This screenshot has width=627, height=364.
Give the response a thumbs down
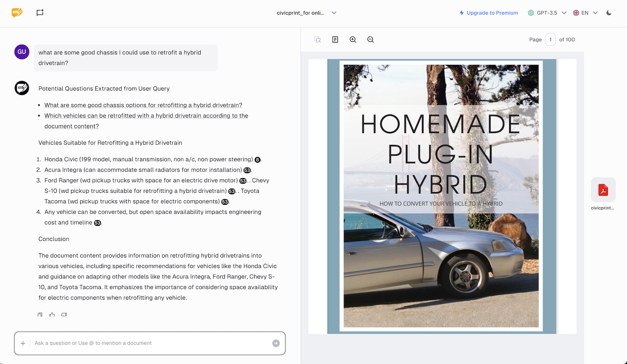click(64, 315)
